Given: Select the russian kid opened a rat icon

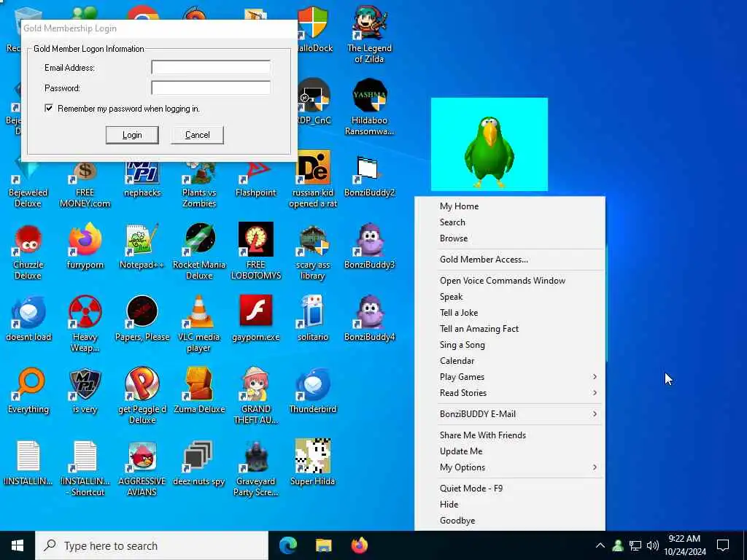Looking at the screenshot, I should 313,181.
